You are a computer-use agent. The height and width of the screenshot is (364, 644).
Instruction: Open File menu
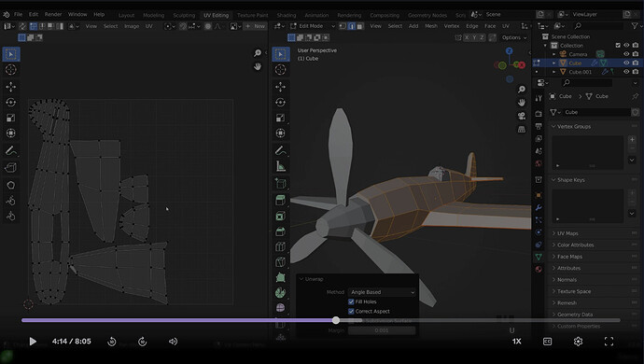click(x=18, y=14)
